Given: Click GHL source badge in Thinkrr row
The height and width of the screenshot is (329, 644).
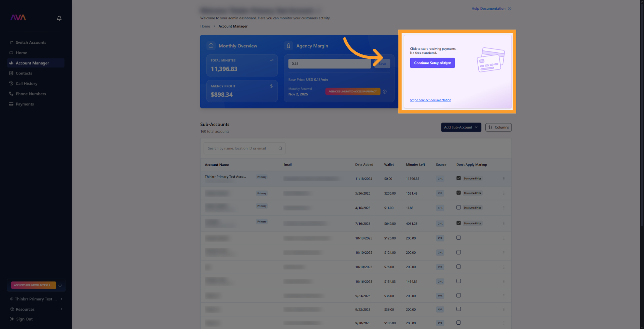Looking at the screenshot, I should pyautogui.click(x=440, y=179).
